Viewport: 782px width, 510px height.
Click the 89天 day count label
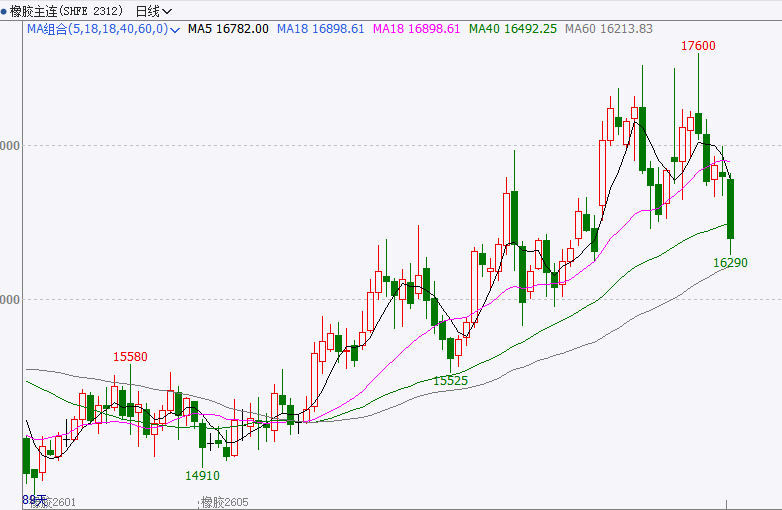pyautogui.click(x=33, y=499)
